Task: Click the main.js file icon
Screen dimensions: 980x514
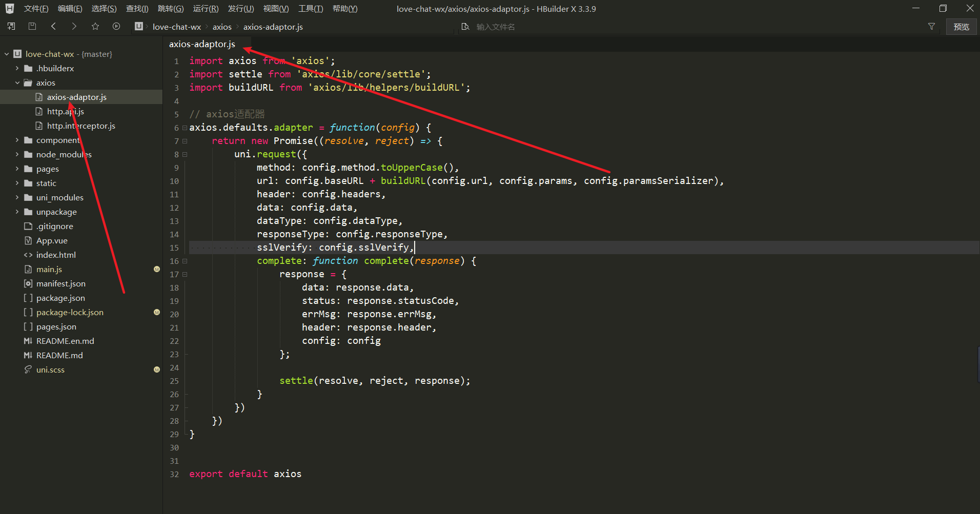Action: (x=28, y=269)
